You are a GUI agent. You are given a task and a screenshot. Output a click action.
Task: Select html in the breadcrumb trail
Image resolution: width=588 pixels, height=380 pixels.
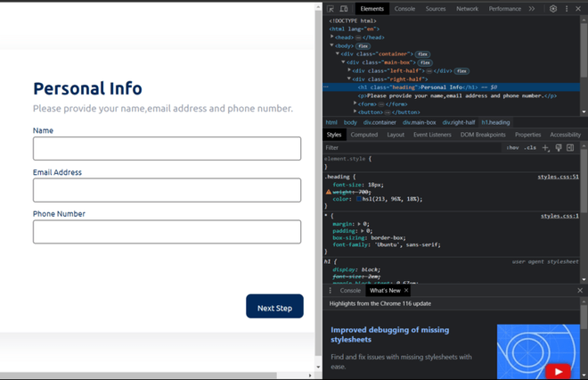[x=331, y=122]
